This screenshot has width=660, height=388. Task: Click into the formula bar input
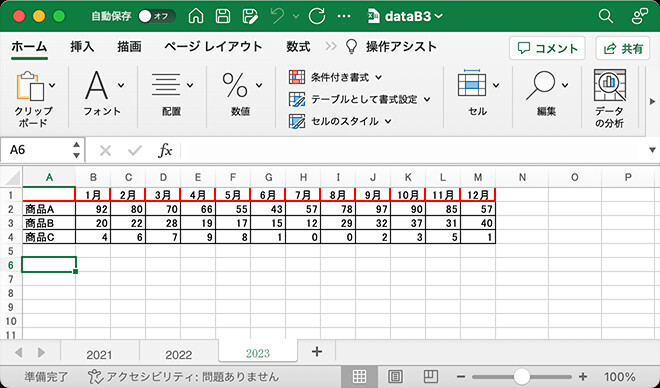tap(412, 150)
